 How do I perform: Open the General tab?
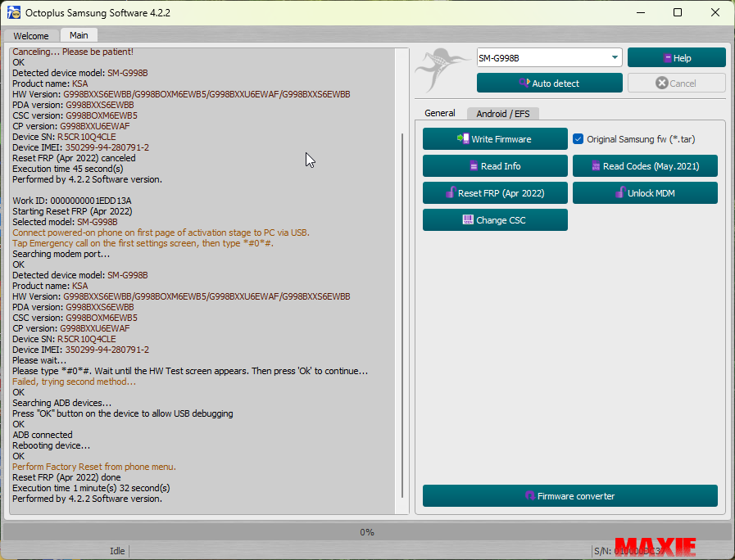tap(440, 113)
